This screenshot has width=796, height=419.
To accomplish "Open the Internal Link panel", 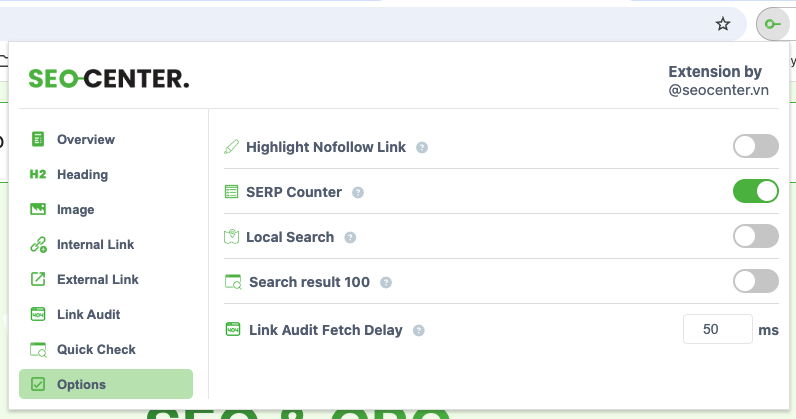I will (x=95, y=244).
